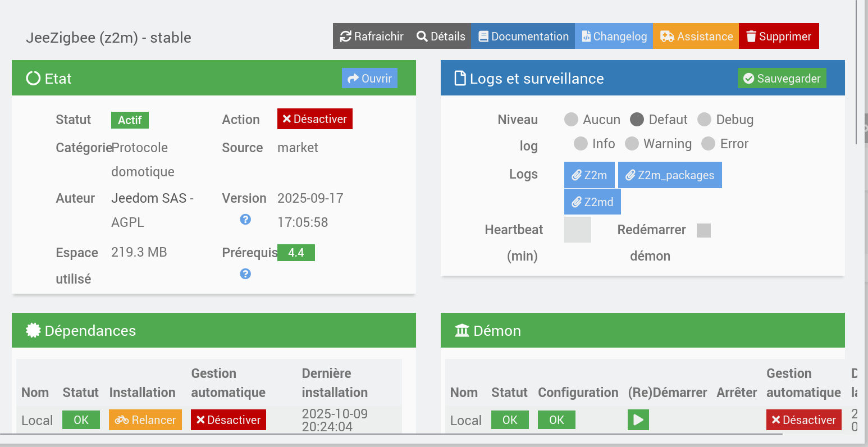Viewport: 868px width, 447px height.
Task: Select the Debug log level
Action: tap(704, 119)
